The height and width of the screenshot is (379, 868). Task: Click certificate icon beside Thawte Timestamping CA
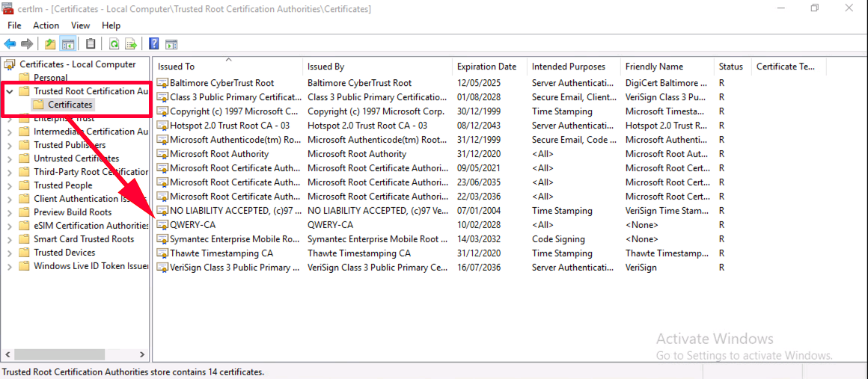[162, 253]
